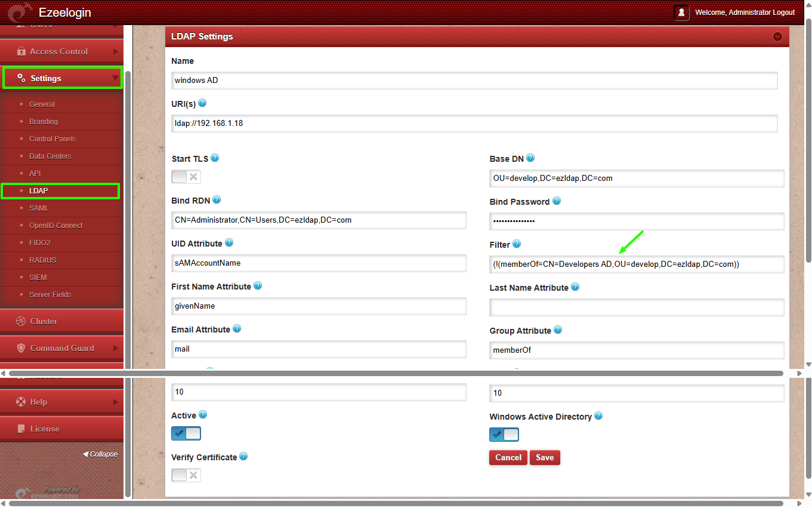Image resolution: width=812 pixels, height=508 pixels.
Task: Save the LDAP settings
Action: (x=545, y=458)
